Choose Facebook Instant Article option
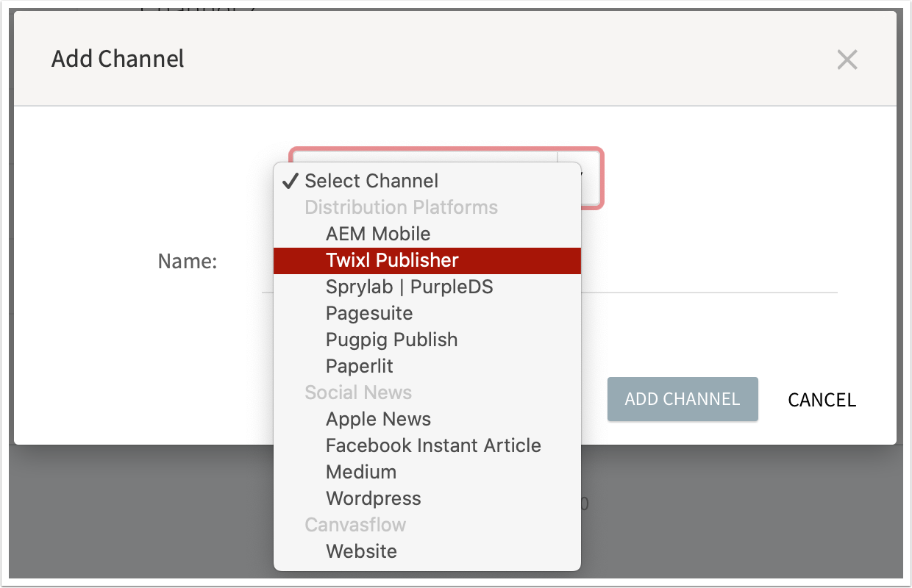Viewport: 912px width, 588px height. click(427, 445)
